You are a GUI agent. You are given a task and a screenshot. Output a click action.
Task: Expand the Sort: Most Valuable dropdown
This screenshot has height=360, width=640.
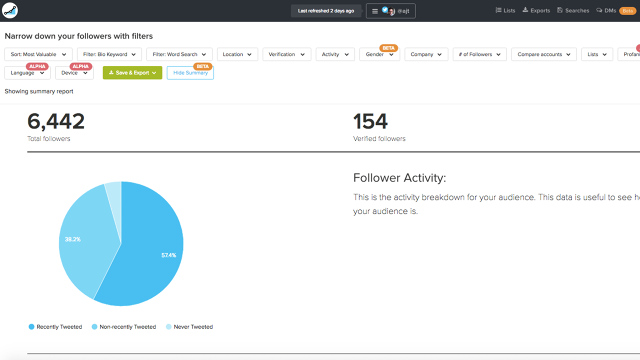pos(38,54)
